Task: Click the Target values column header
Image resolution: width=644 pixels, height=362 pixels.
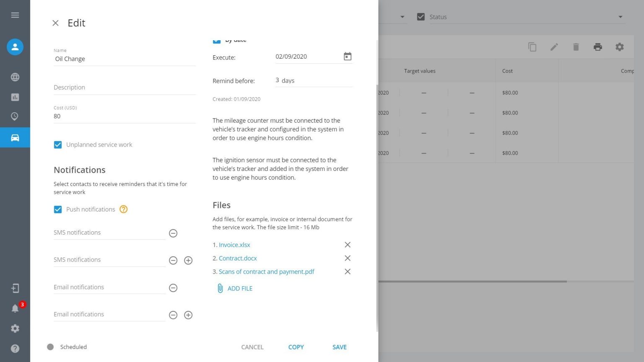Action: point(420,71)
